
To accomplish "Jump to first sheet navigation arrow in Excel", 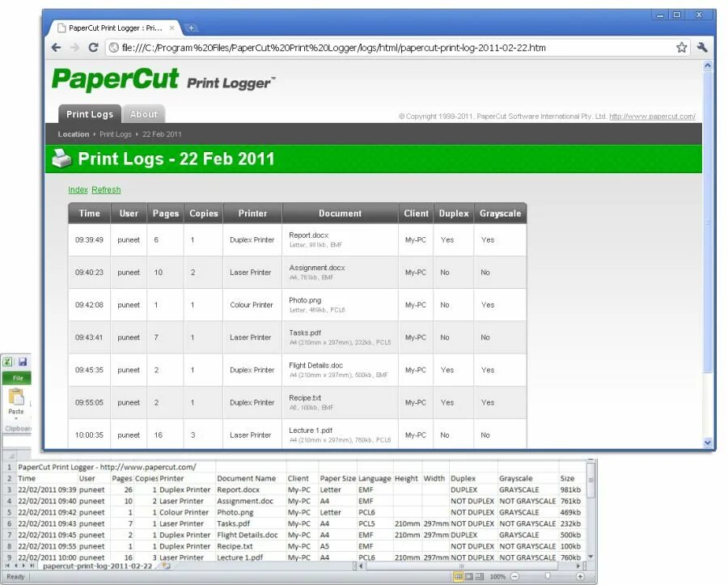I will (x=7, y=566).
